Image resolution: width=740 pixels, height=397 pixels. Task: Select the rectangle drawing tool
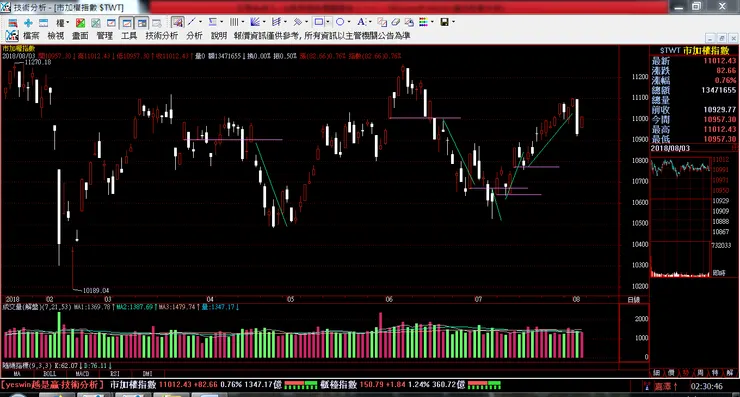click(x=319, y=22)
